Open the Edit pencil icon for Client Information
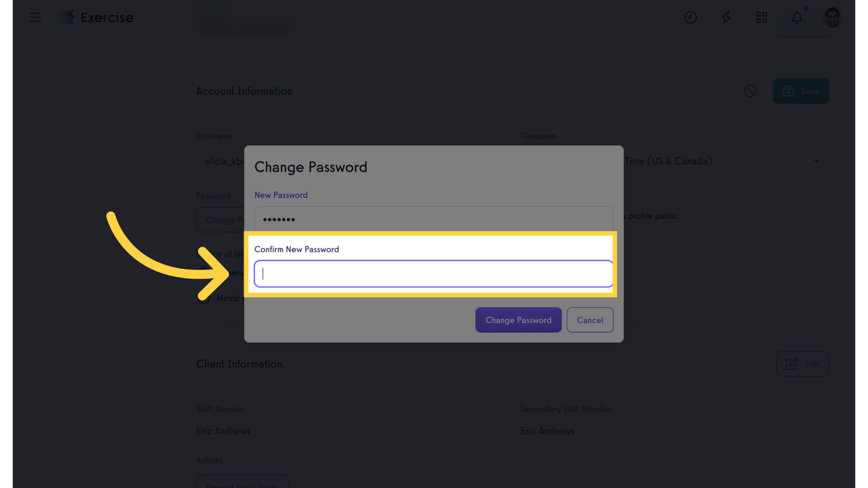868x488 pixels. click(x=802, y=363)
